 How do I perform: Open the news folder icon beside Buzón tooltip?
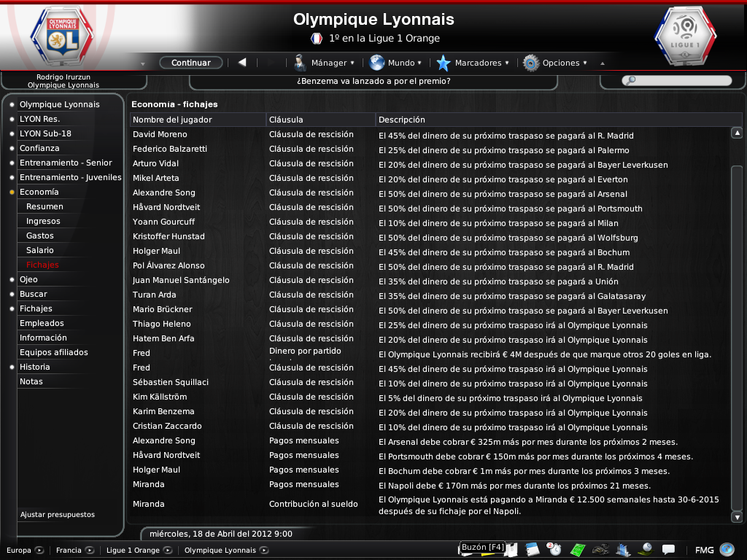pyautogui.click(x=511, y=551)
